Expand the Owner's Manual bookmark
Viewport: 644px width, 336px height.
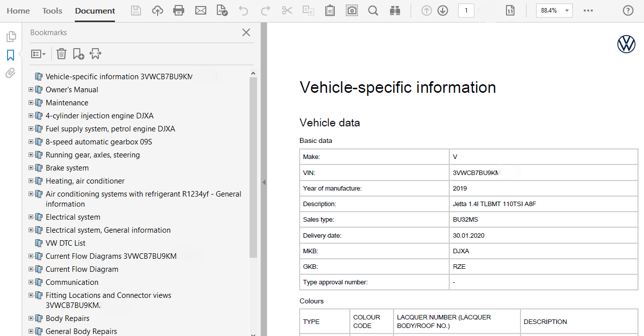pyautogui.click(x=31, y=90)
